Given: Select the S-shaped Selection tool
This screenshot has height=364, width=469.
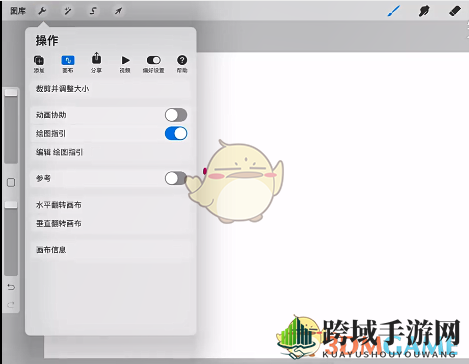Looking at the screenshot, I should pos(93,11).
